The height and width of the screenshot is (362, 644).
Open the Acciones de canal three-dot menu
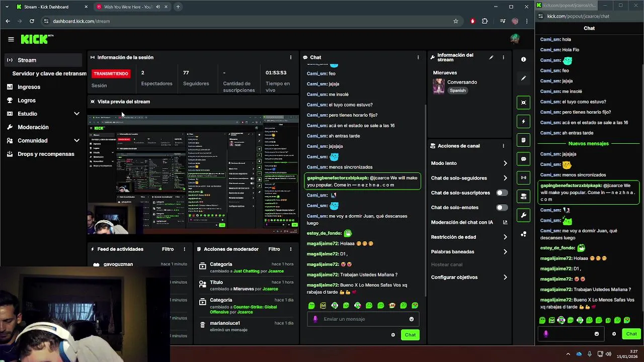(x=503, y=146)
